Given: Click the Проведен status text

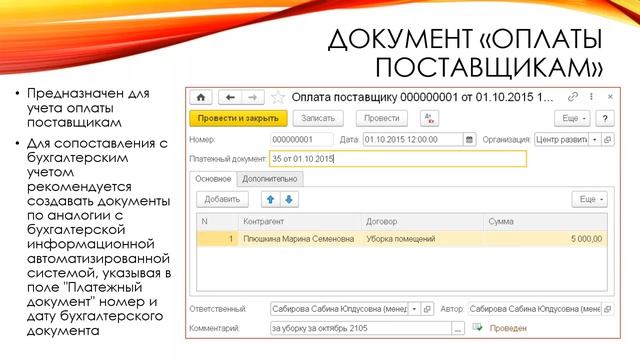Looking at the screenshot, I should [x=508, y=328].
